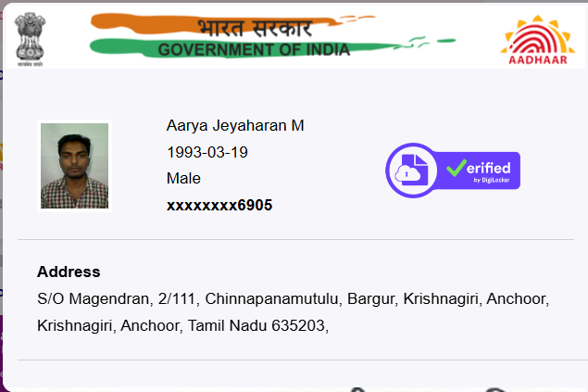Click the Tamil Nadu 635203 address line
The height and width of the screenshot is (392, 588).
183,325
